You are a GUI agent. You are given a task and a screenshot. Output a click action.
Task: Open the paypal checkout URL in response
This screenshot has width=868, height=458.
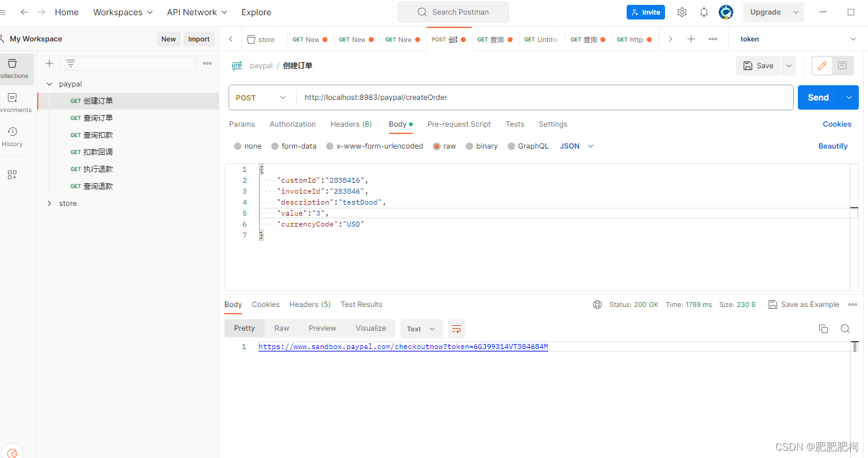click(404, 347)
